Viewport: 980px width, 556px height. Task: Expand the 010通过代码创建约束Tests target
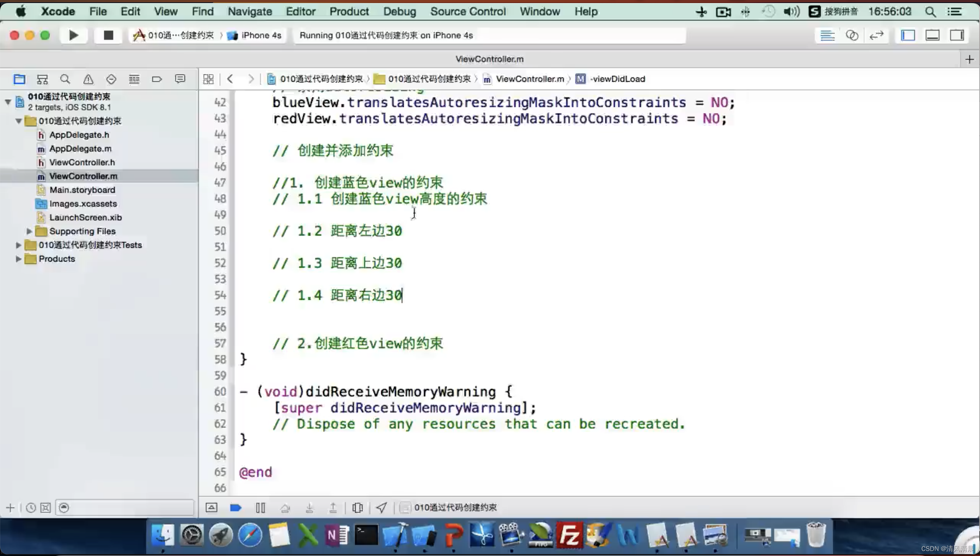point(18,245)
